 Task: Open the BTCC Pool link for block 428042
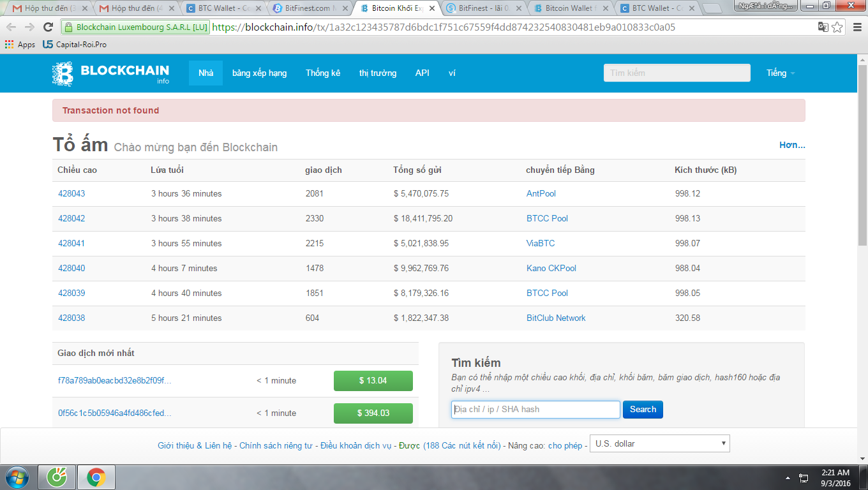[x=547, y=219]
